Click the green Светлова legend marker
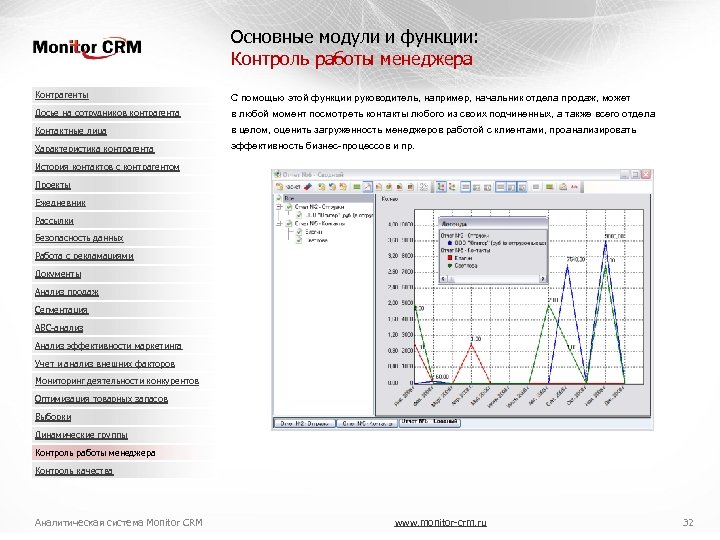Image resolution: width=720 pixels, height=540 pixels. [450, 265]
